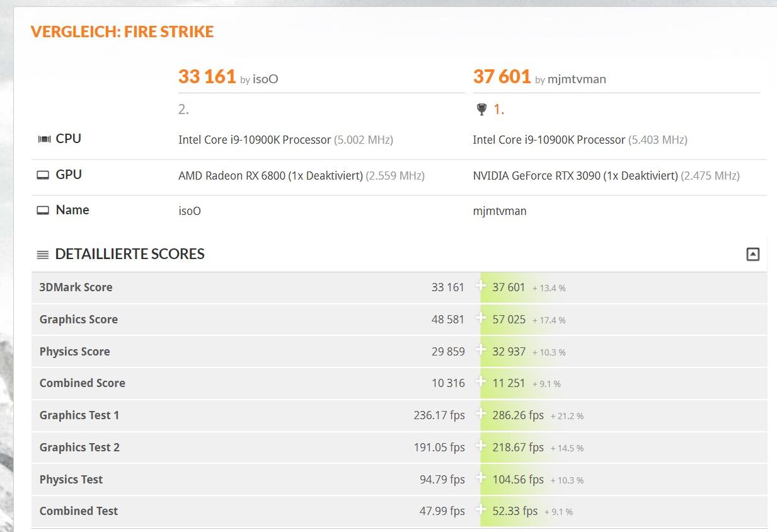Image resolution: width=777 pixels, height=532 pixels.
Task: Collapse the Detaillierte Scores section
Action: [752, 254]
